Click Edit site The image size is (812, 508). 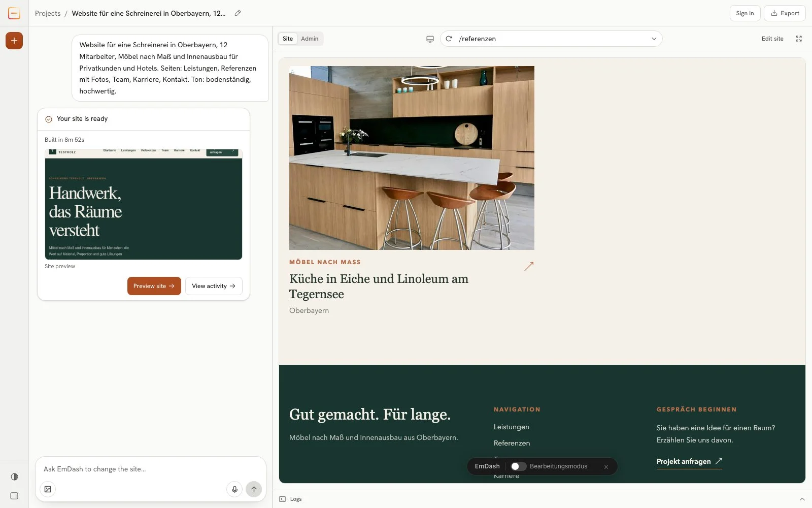772,39
